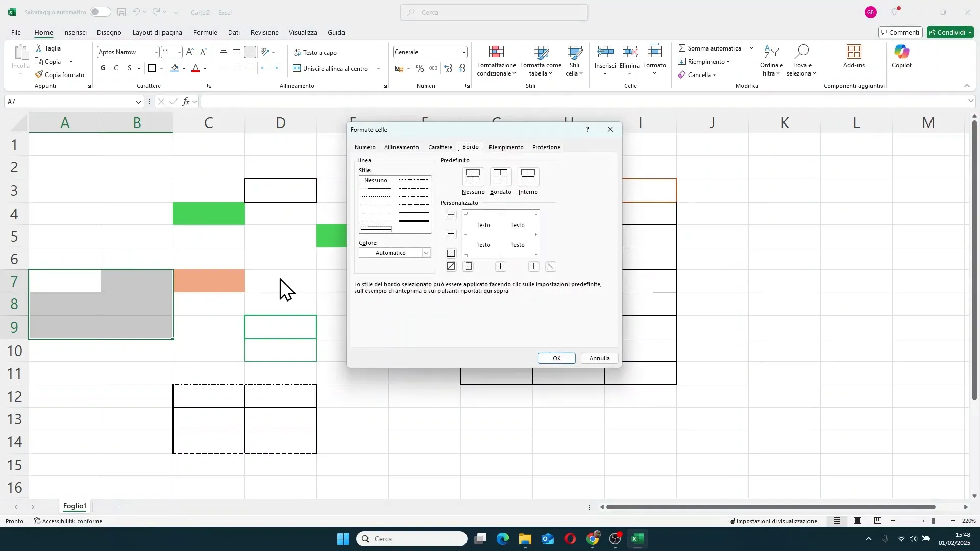Screen dimensions: 980x551
Task: Increase indent icon
Action: point(278,68)
